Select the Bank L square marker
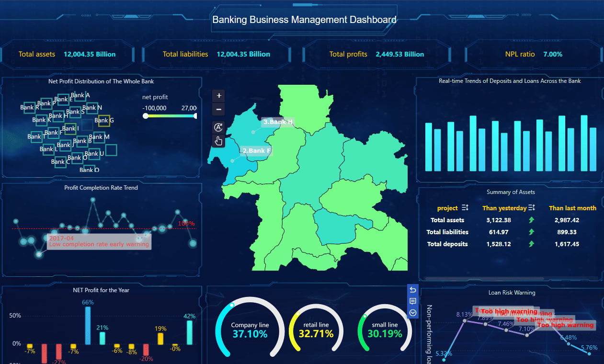The width and height of the screenshot is (604, 364). [x=49, y=149]
